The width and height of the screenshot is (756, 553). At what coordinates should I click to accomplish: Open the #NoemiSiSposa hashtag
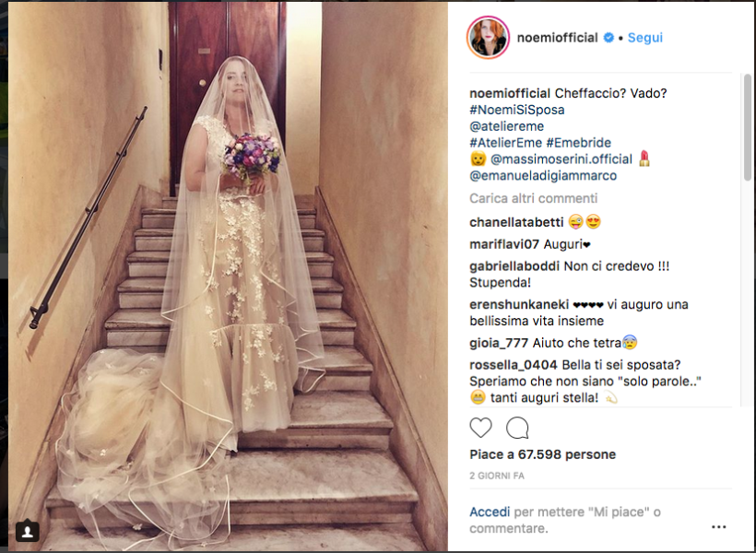point(517,110)
